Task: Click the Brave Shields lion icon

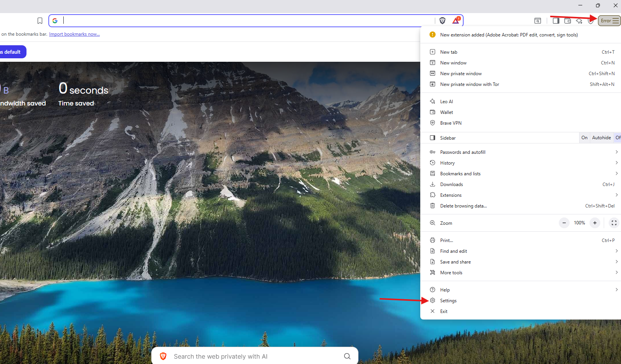Action: [x=442, y=21]
